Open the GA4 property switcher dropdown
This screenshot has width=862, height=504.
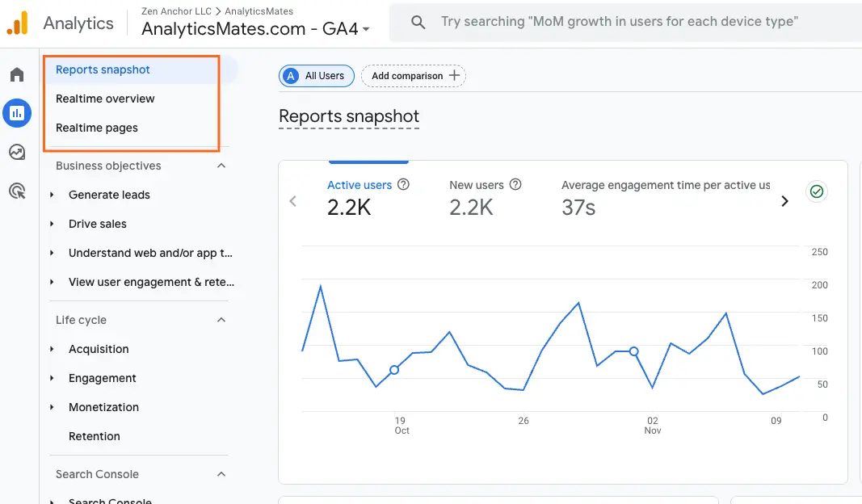pos(368,27)
